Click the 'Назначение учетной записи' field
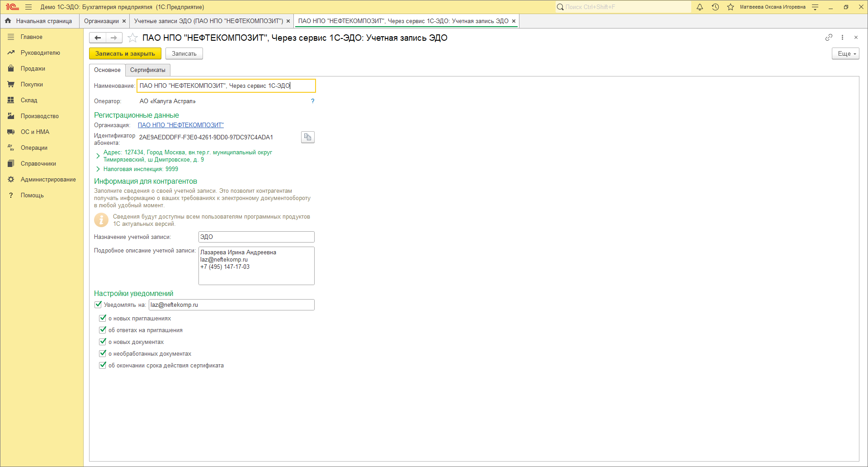Screen dimensions: 868x467 (x=256, y=237)
